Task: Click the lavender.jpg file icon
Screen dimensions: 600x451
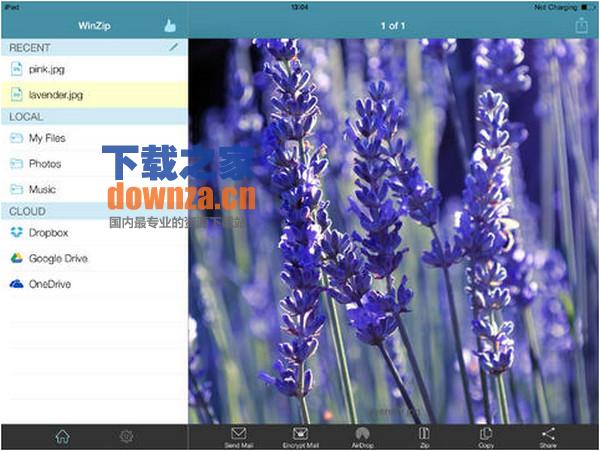Action: (16, 94)
